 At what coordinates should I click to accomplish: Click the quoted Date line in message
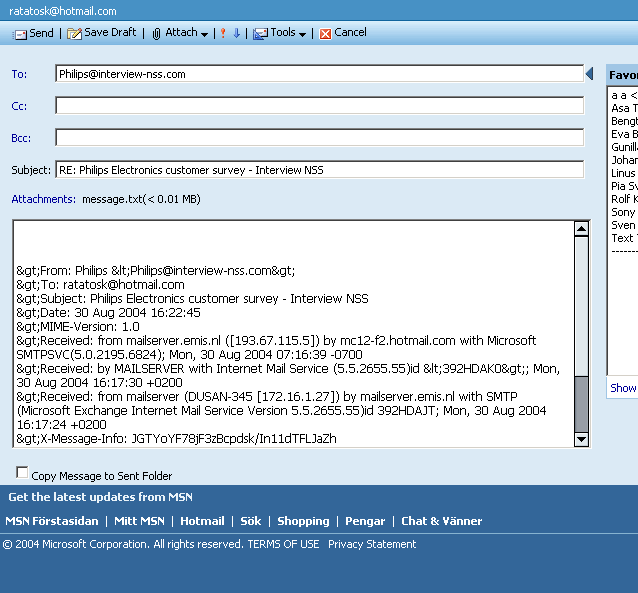pyautogui.click(x=108, y=313)
